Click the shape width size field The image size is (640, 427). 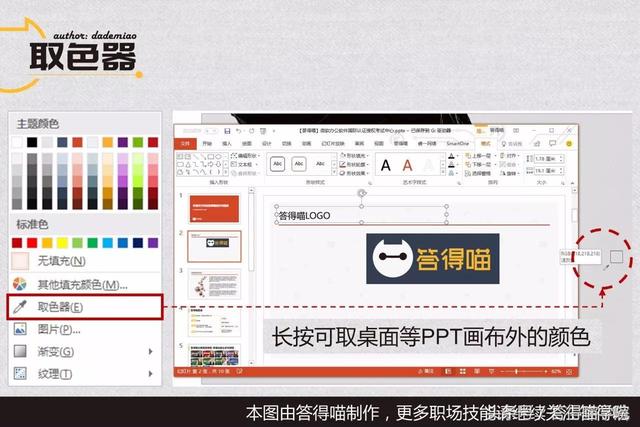(x=548, y=171)
